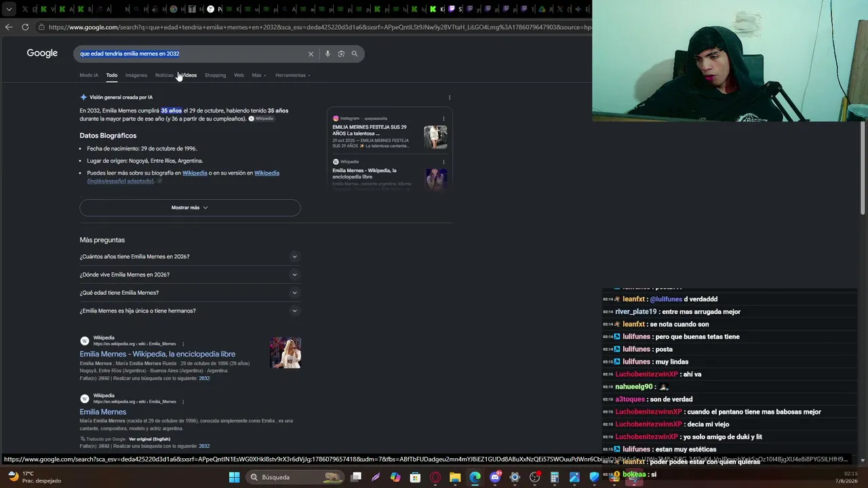
Task: Open Calculator from the taskbar
Action: point(555,477)
